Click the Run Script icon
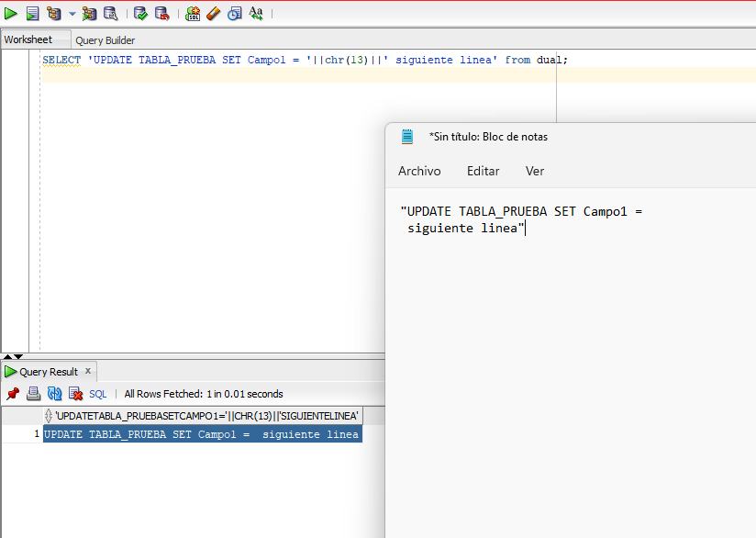This screenshot has height=538, width=756. click(x=32, y=13)
